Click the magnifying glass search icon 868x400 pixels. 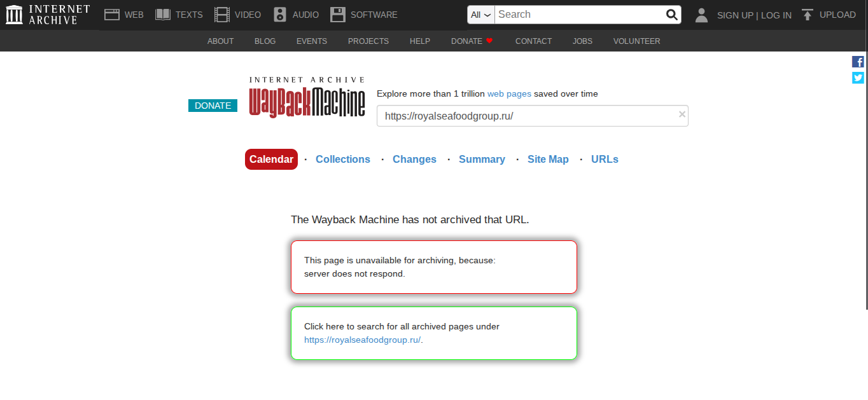click(671, 15)
